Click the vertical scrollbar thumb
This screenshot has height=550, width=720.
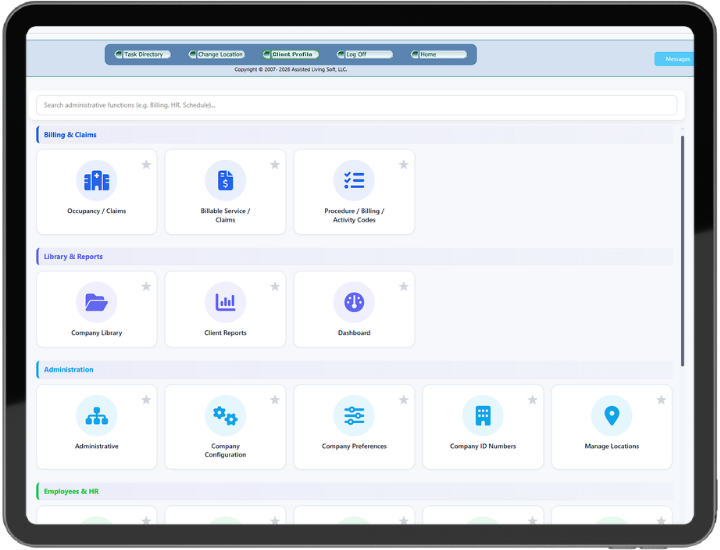tap(682, 251)
